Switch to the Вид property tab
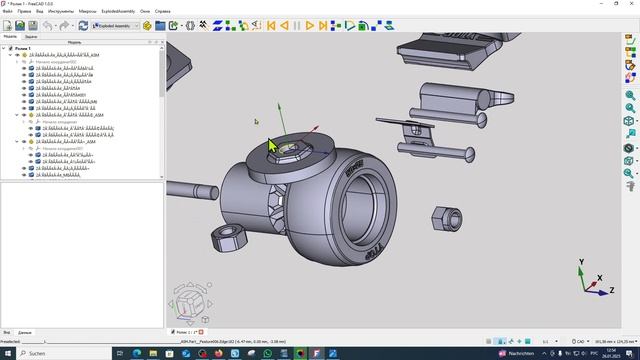640x360 pixels. click(7, 333)
